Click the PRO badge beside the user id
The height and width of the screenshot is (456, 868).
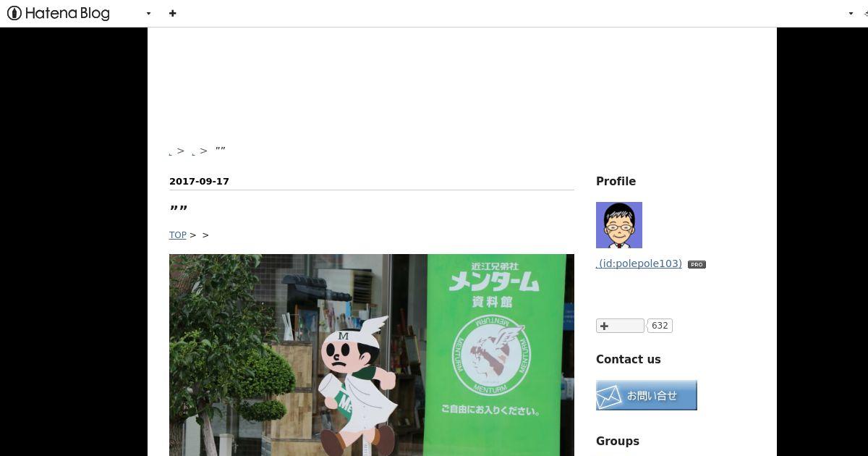[697, 264]
